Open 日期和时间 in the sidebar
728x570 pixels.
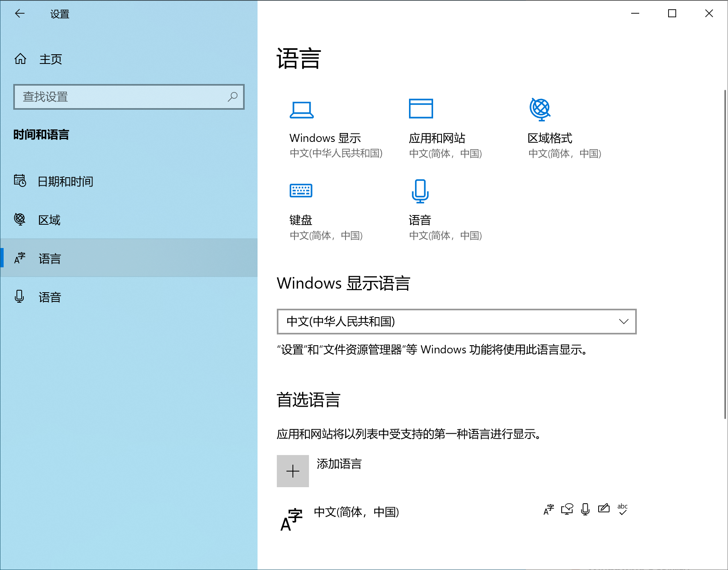pyautogui.click(x=65, y=181)
